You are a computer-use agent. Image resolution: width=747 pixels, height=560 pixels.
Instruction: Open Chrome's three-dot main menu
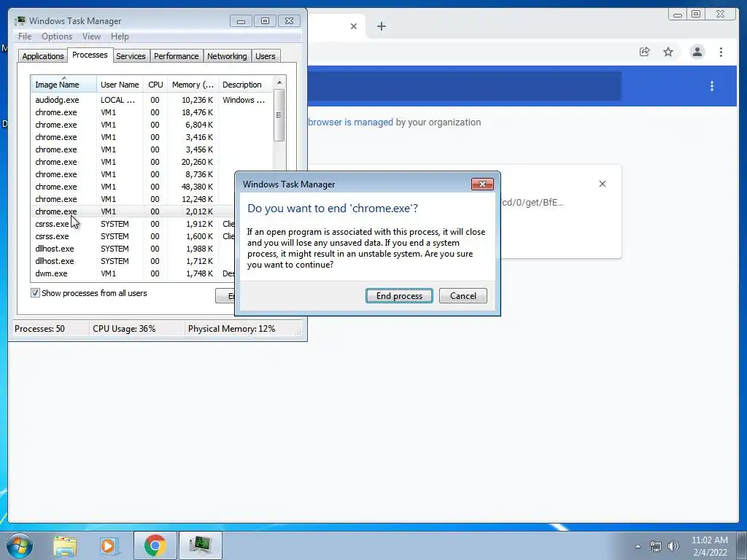[721, 52]
